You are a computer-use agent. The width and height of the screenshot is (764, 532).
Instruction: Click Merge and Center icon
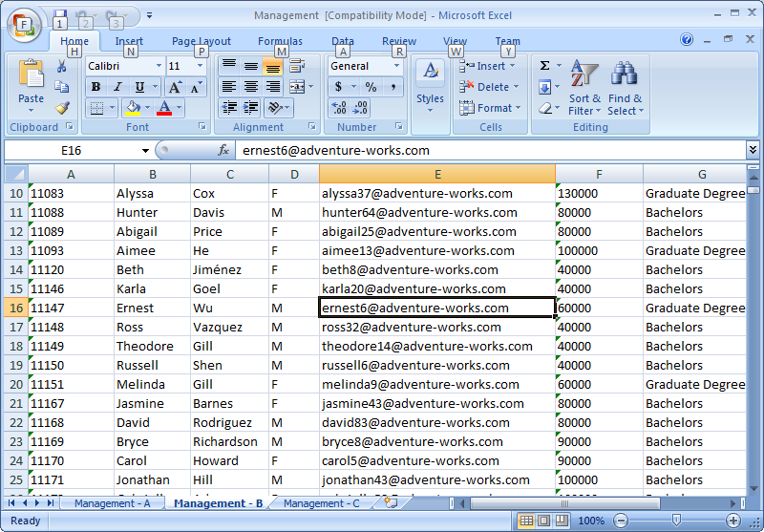tap(297, 87)
